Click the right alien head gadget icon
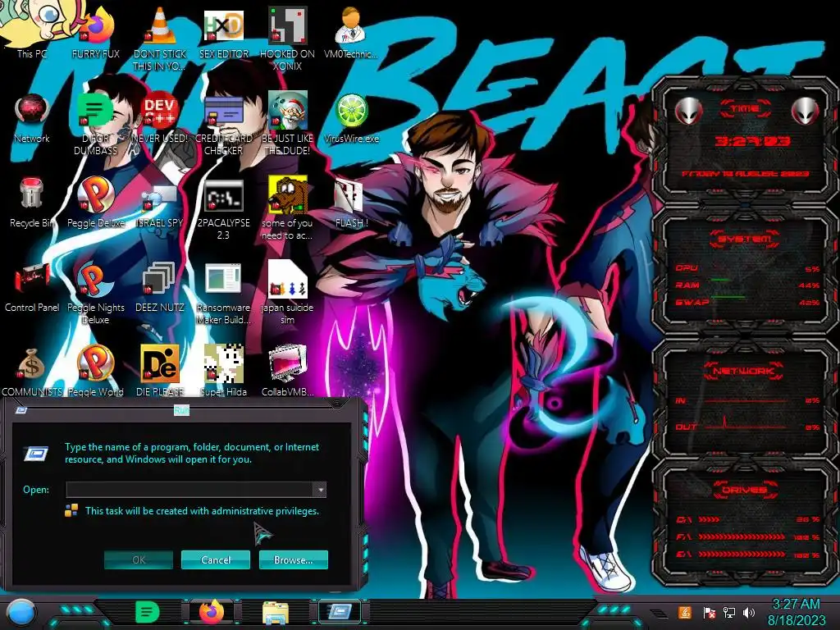The image size is (840, 630). coord(806,112)
